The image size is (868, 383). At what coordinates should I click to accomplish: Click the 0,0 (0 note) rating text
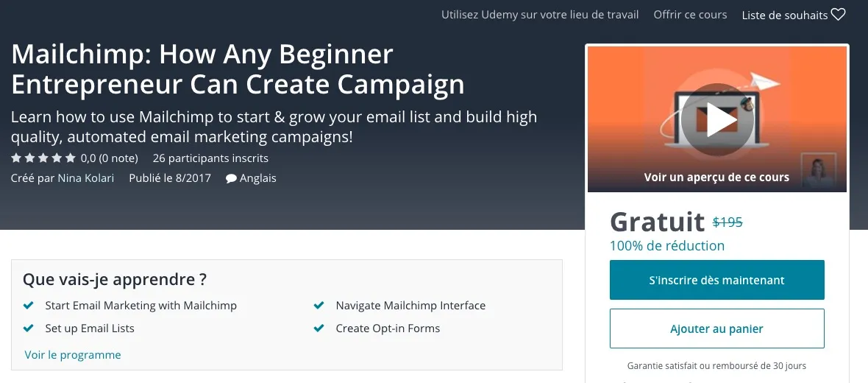[109, 158]
